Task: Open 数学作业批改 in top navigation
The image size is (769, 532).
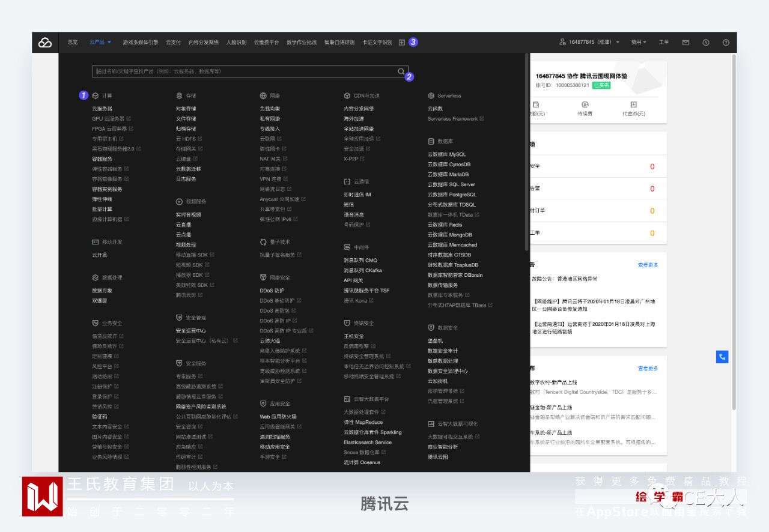Action: (302, 42)
